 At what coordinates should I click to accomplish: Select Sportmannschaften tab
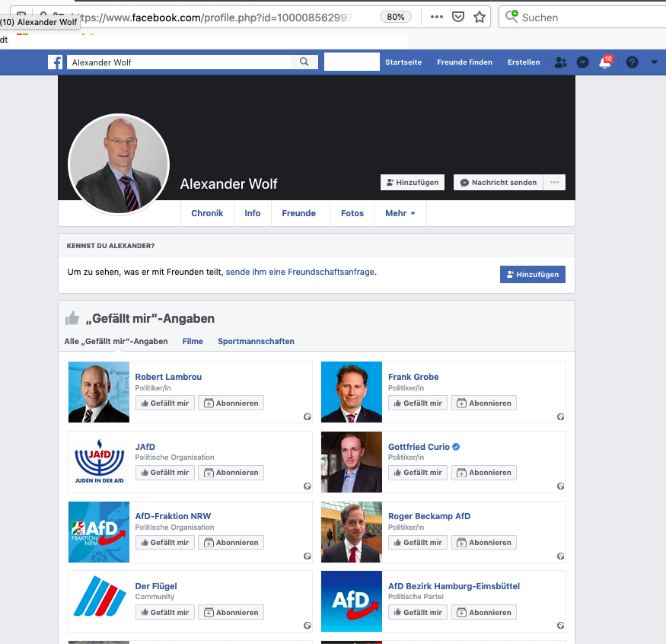[x=256, y=341]
